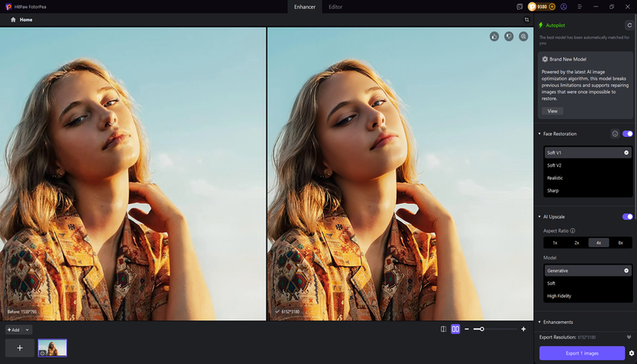Expand the Enhancements section
This screenshot has height=364, width=637.
tap(558, 322)
